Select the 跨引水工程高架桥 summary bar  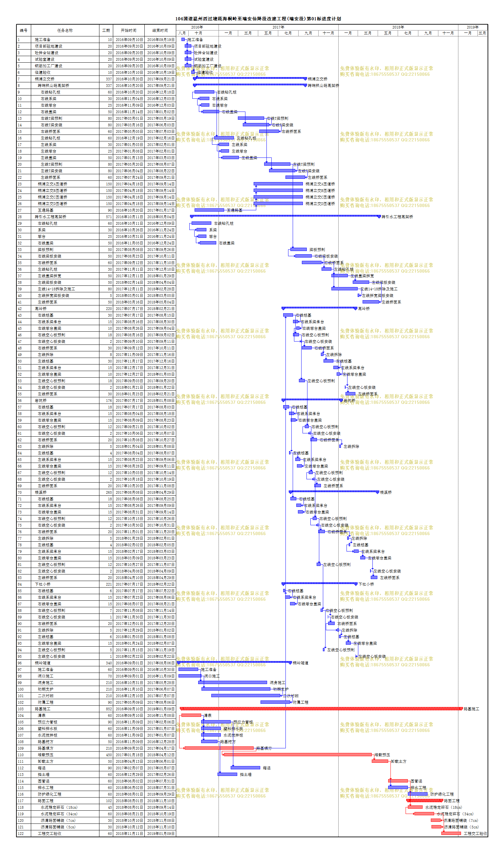(x=285, y=216)
